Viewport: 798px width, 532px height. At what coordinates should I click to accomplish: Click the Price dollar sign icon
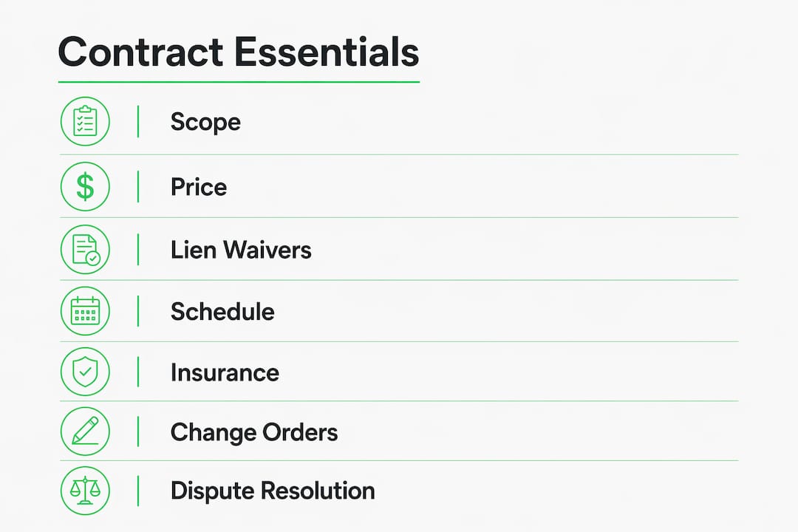pos(85,186)
